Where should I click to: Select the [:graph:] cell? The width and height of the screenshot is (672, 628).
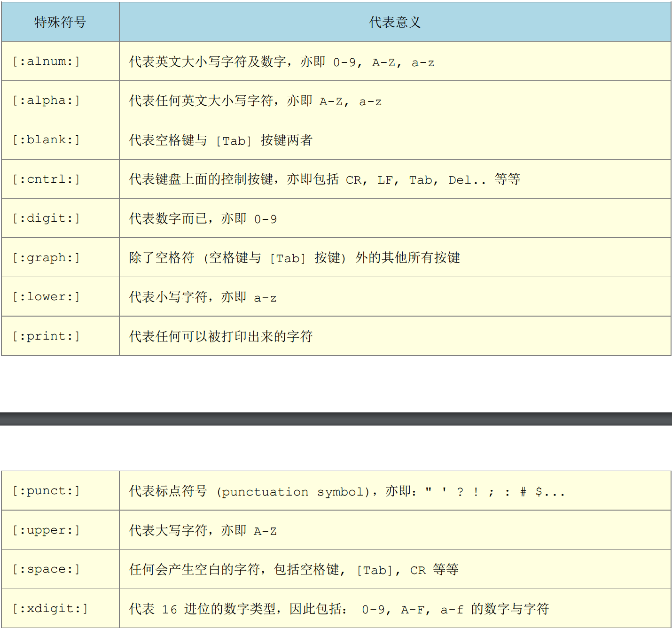click(60, 257)
